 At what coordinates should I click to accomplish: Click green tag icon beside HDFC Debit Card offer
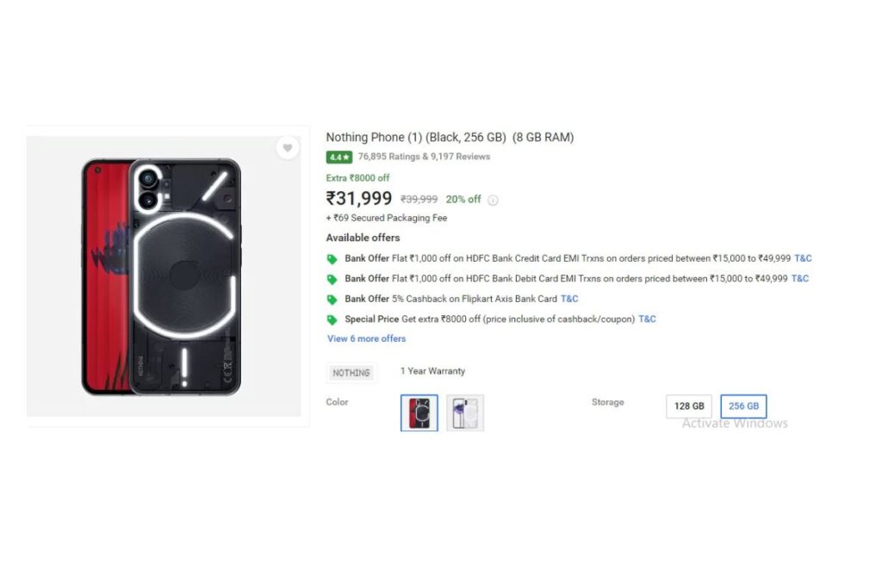tap(332, 280)
